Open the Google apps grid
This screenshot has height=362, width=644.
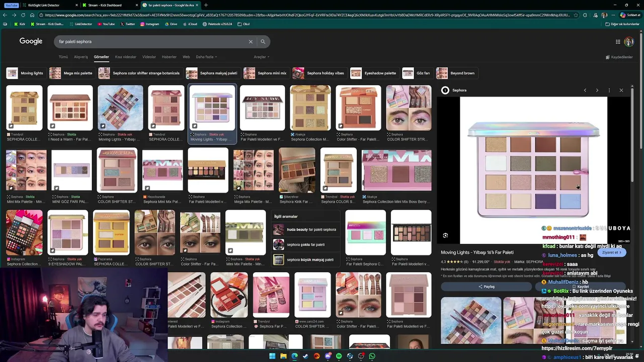point(618,42)
